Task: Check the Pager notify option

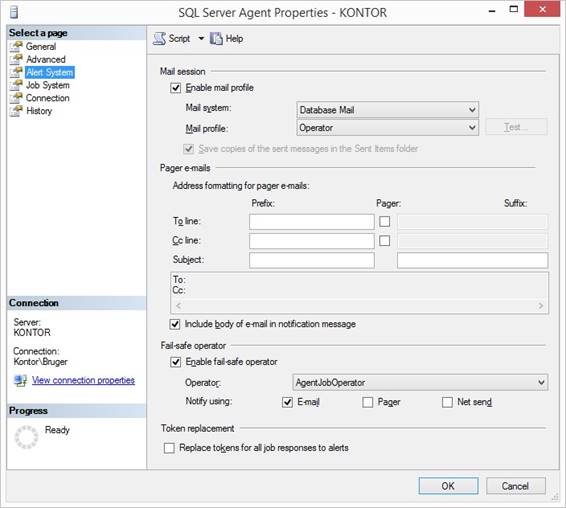Action: [367, 402]
